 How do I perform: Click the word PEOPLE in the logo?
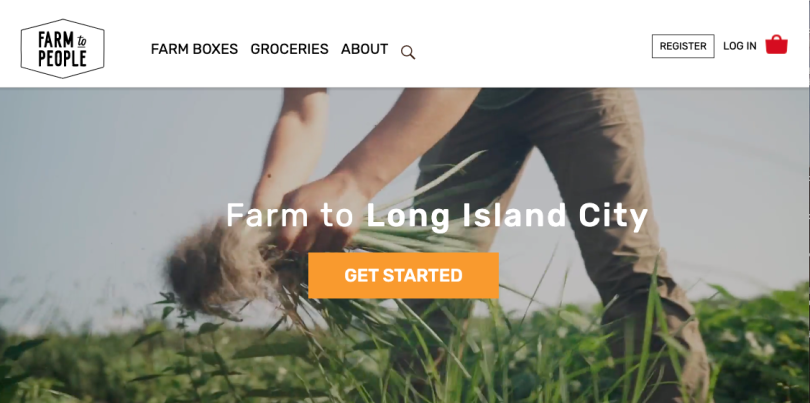pos(62,59)
